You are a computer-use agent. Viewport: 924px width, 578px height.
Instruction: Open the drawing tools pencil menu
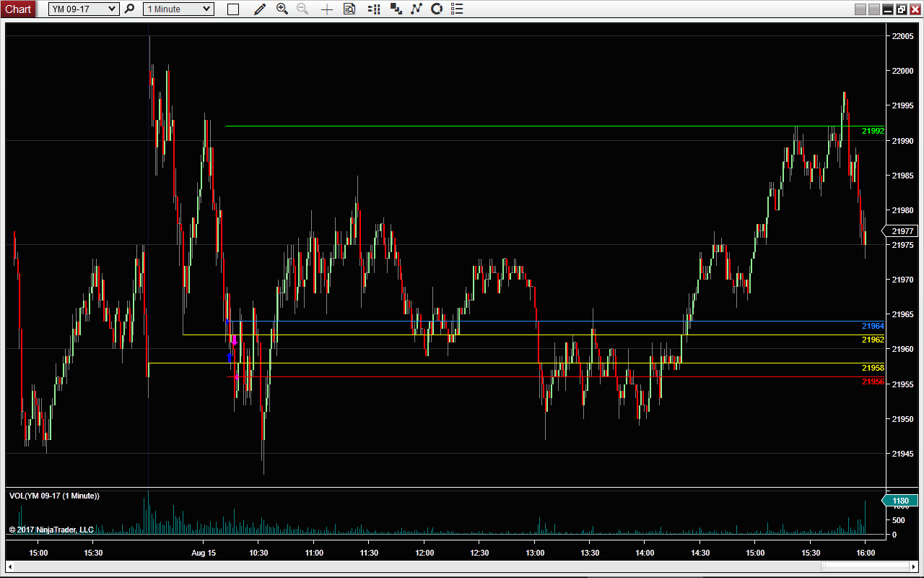click(260, 9)
